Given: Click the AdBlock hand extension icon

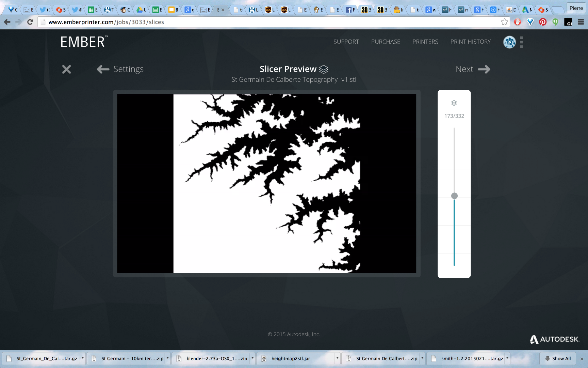Looking at the screenshot, I should 518,22.
